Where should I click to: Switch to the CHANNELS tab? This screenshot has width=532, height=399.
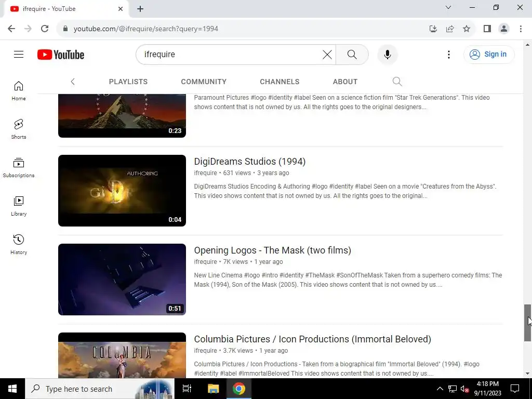click(x=280, y=82)
